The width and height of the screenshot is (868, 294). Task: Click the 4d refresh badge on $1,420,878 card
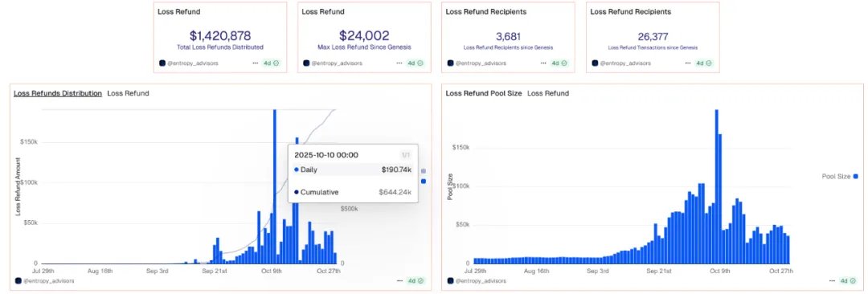[272, 63]
